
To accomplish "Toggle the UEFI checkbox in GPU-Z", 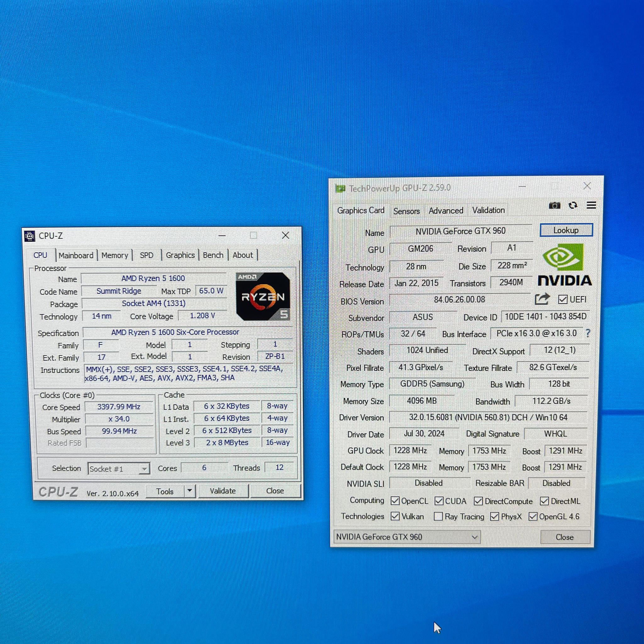I will [x=563, y=299].
